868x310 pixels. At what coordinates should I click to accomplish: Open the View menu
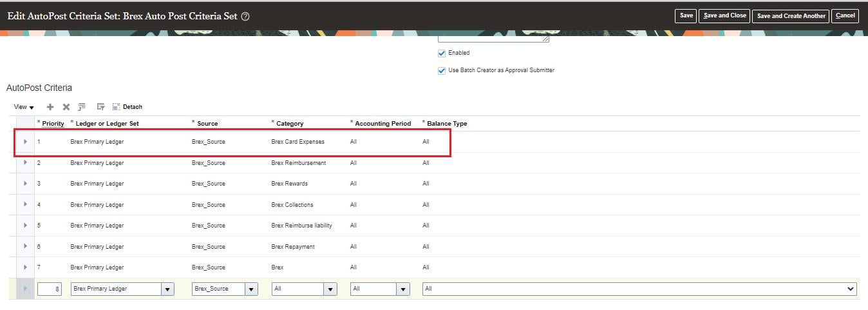[24, 107]
